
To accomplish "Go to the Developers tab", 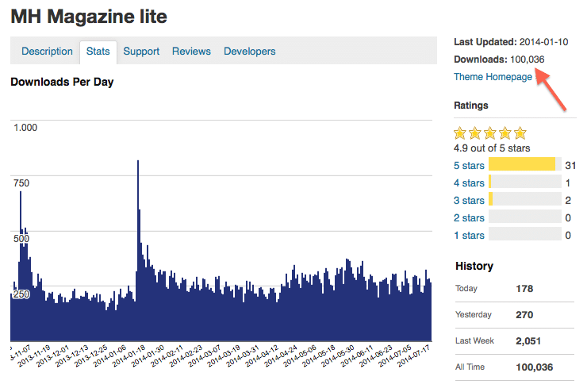I will click(250, 52).
